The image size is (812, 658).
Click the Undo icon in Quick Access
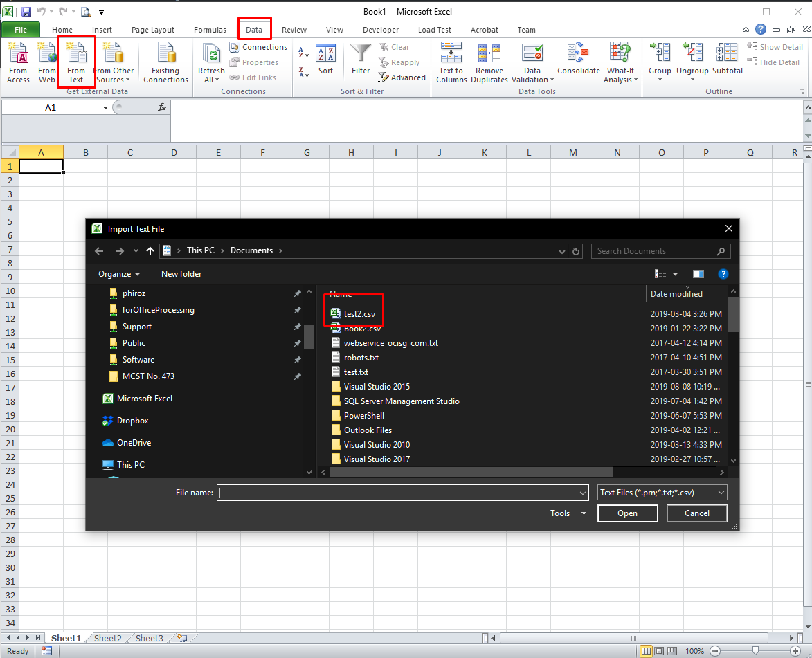tap(42, 11)
